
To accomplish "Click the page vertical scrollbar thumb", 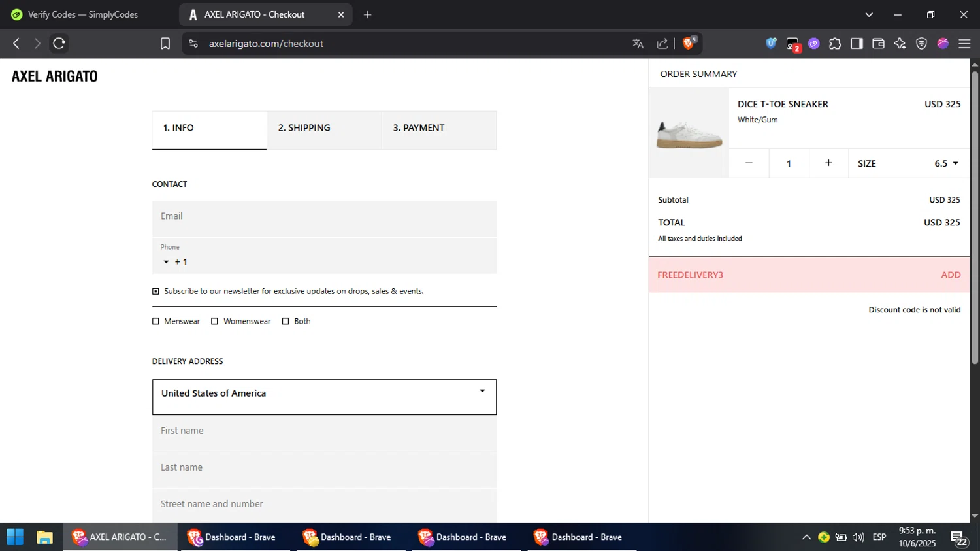I will [975, 217].
